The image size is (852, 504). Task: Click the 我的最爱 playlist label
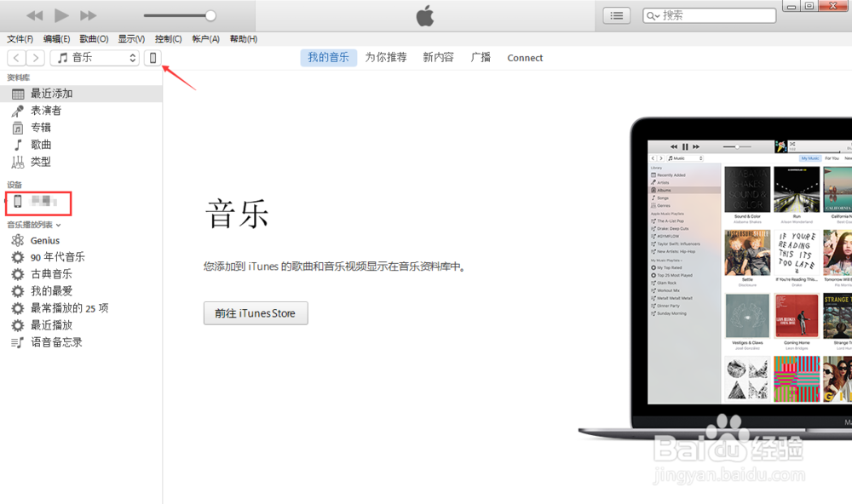click(51, 291)
